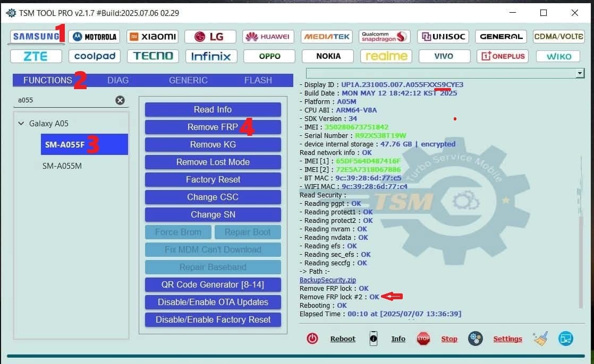
Task: Click the Elapsed Time log line
Action: pos(380,314)
